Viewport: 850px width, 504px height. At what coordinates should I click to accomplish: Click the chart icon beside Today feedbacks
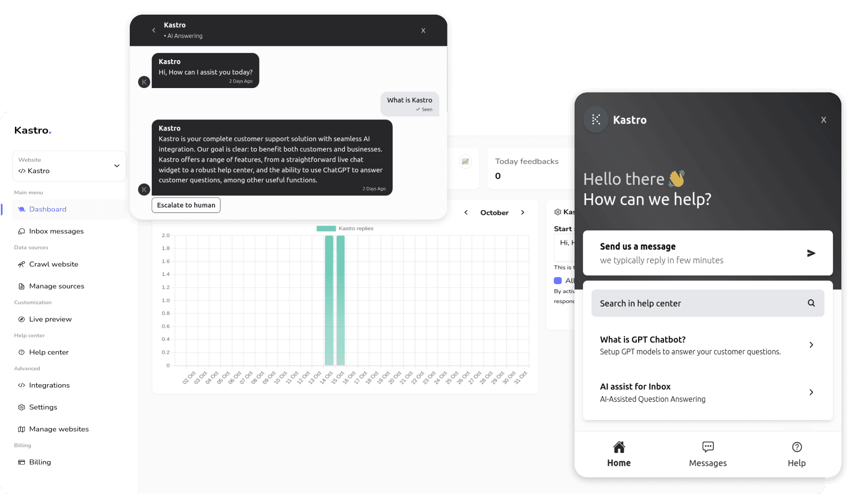click(465, 162)
